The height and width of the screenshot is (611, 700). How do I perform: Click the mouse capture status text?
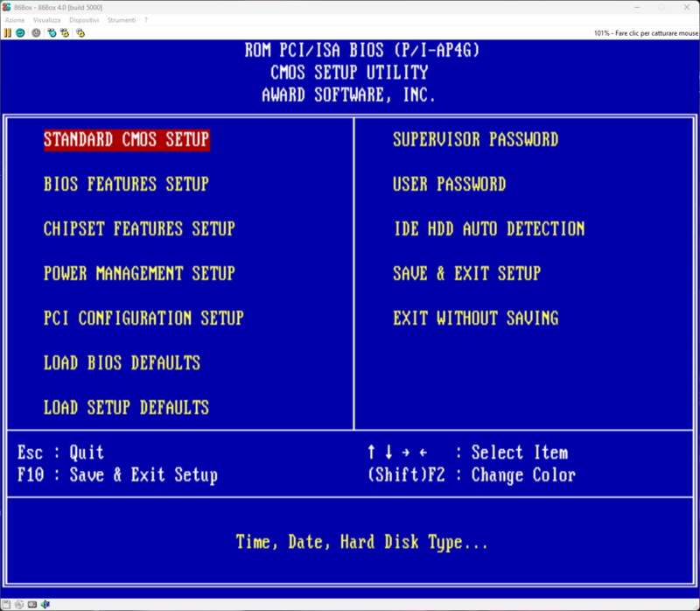[646, 33]
